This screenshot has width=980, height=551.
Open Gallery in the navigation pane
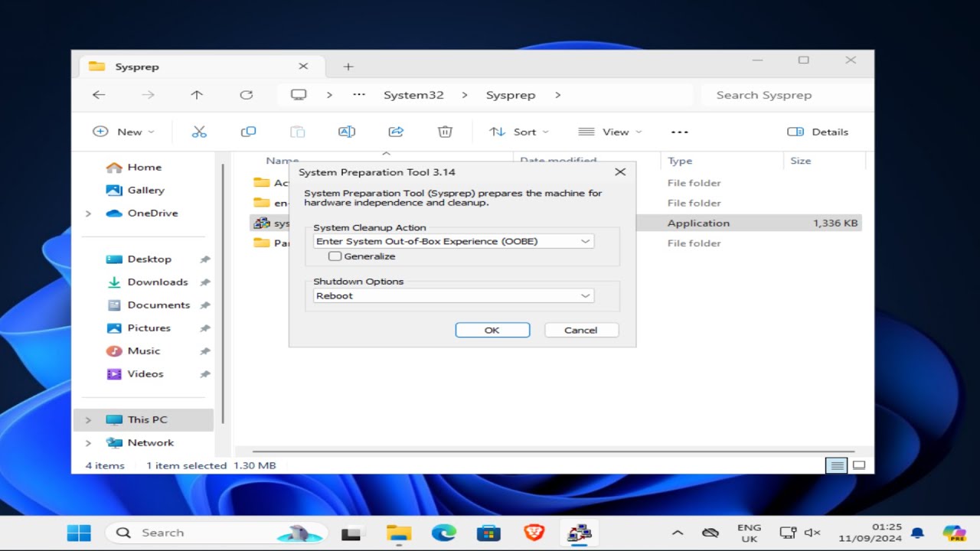click(x=145, y=190)
